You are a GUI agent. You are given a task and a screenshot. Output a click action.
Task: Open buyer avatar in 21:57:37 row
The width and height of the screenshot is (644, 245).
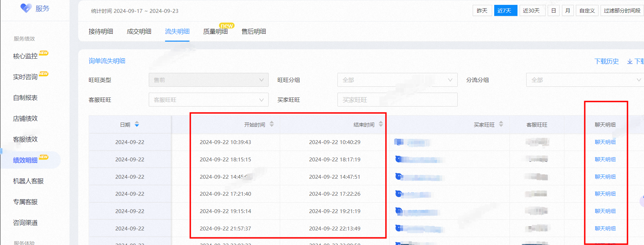pos(399,228)
